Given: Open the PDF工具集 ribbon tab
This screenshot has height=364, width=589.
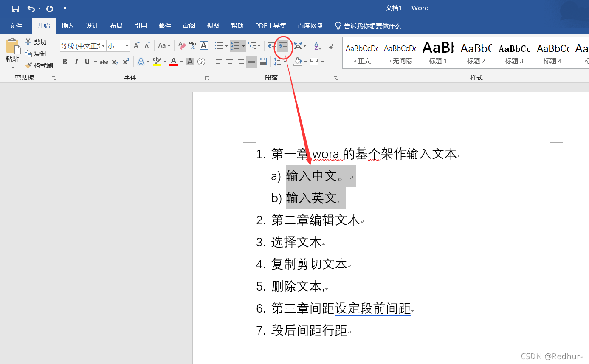Looking at the screenshot, I should [x=271, y=26].
